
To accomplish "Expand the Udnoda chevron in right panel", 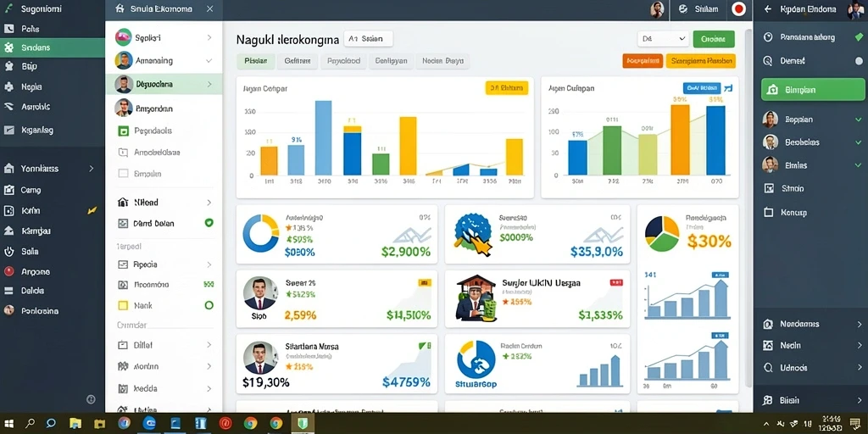I will click(859, 367).
